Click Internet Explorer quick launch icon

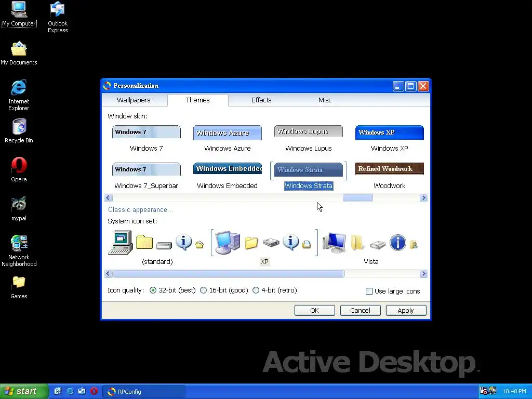(70, 391)
